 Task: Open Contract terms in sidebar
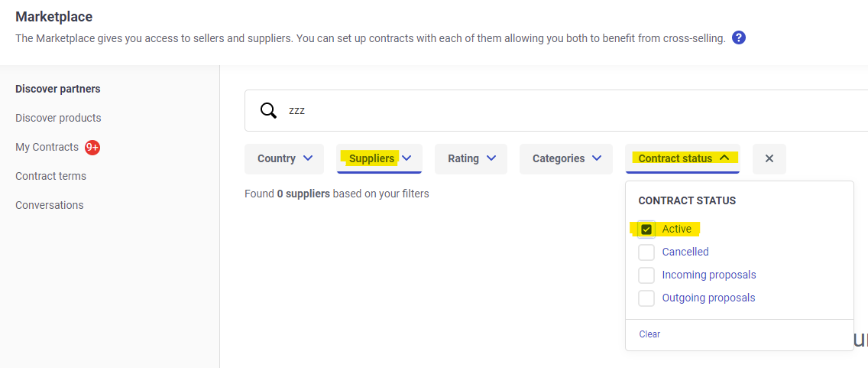click(51, 176)
